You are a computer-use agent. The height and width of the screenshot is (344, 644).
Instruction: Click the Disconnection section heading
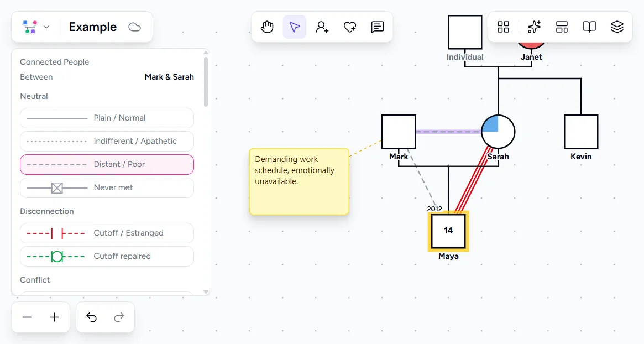[47, 211]
